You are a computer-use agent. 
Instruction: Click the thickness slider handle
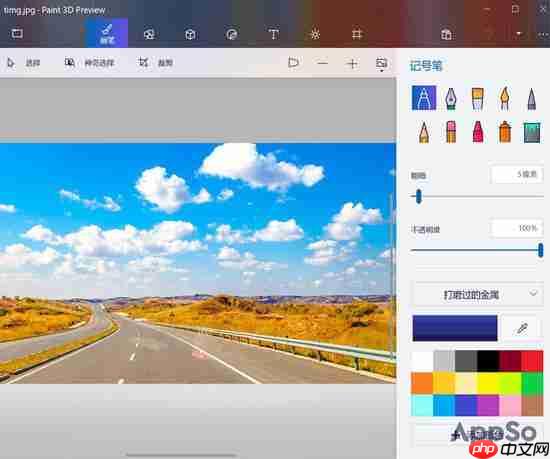(418, 196)
